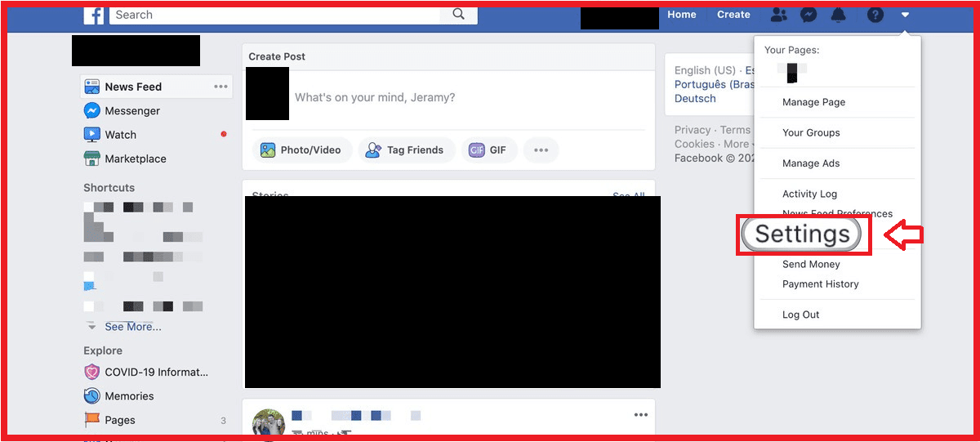Collapse the account dropdown arrow
The image size is (980, 442).
pyautogui.click(x=905, y=15)
